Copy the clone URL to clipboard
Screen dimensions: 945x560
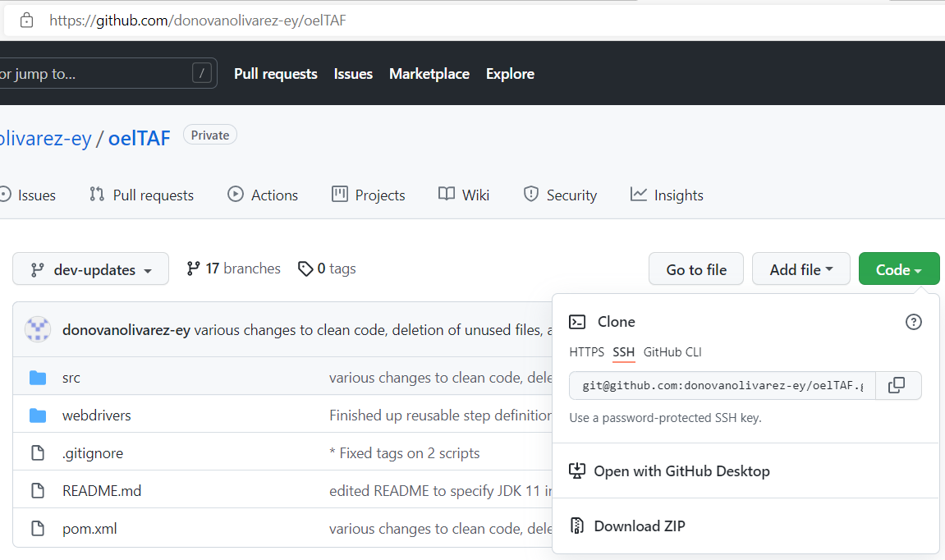[897, 385]
